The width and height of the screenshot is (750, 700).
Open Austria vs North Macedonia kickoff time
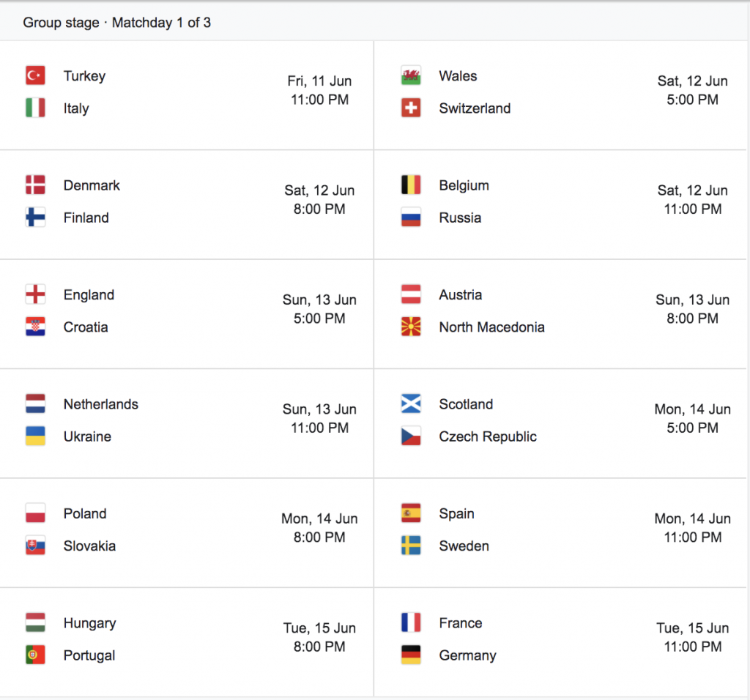[693, 319]
